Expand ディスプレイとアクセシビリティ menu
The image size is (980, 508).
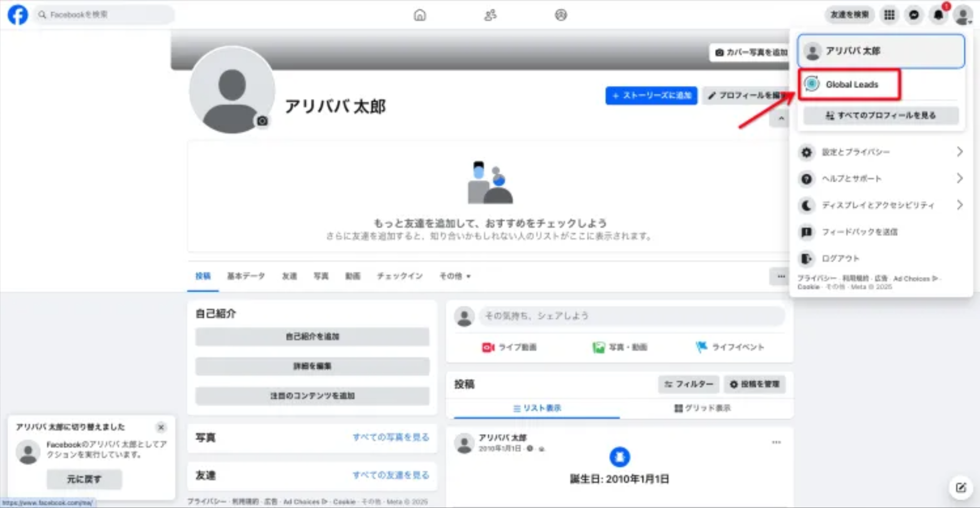pyautogui.click(x=881, y=205)
